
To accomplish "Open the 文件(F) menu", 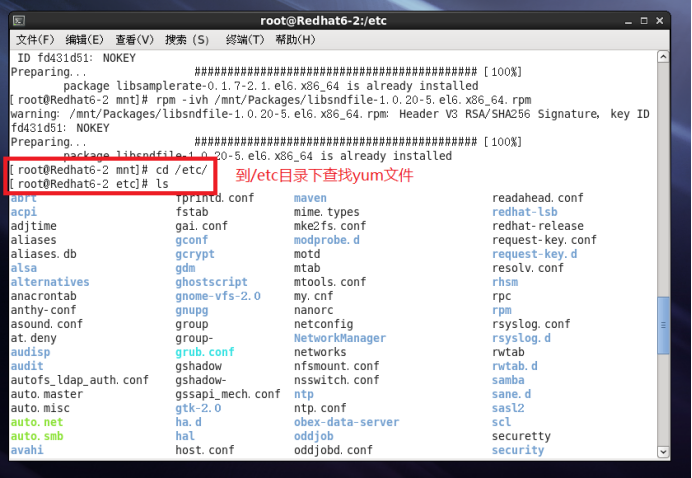I will pos(35,40).
